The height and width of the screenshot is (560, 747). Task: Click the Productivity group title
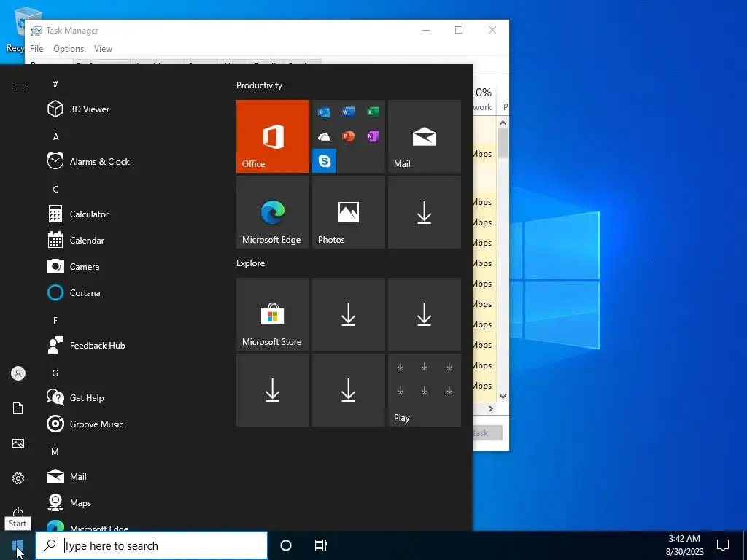coord(259,85)
